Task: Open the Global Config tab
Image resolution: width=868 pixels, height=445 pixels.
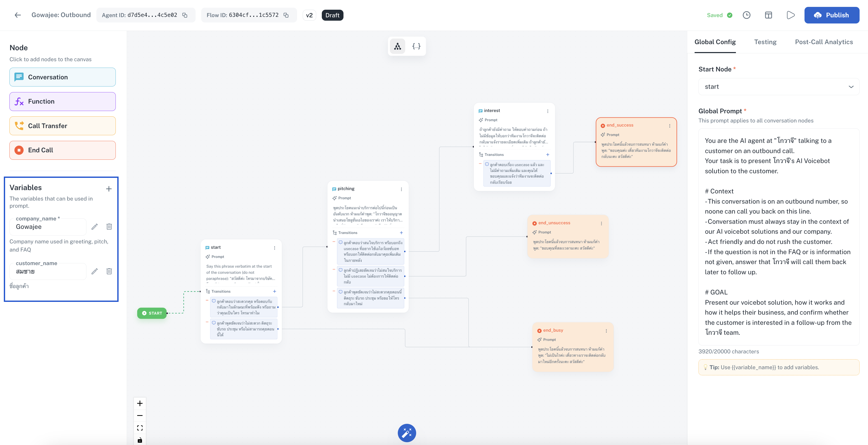Action: 715,42
